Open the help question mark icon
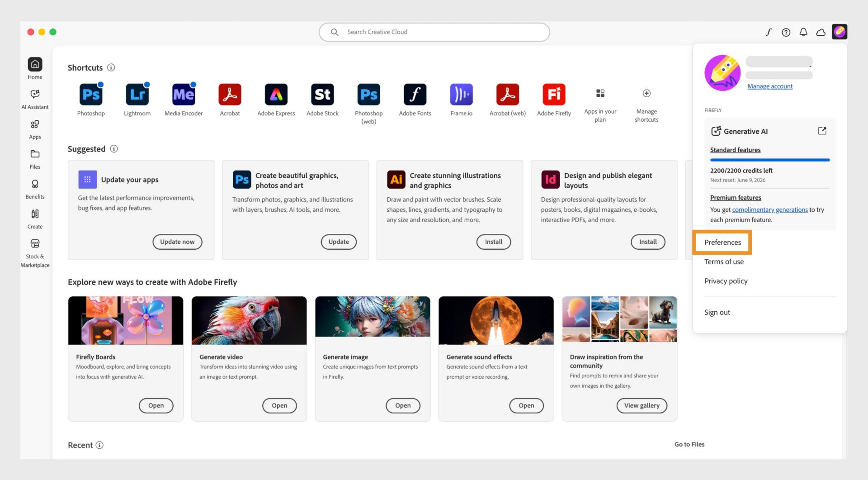 tap(786, 32)
